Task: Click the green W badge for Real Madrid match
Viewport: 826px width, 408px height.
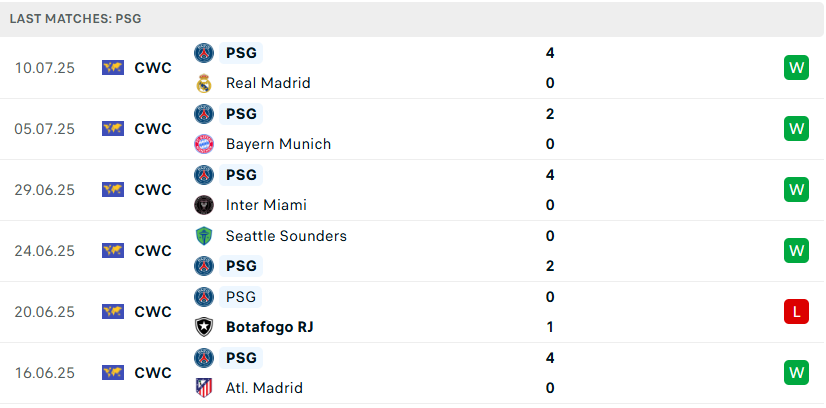Action: [x=796, y=68]
